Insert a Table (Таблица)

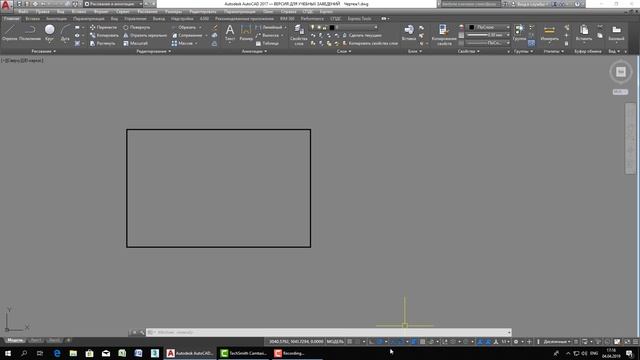[x=267, y=43]
